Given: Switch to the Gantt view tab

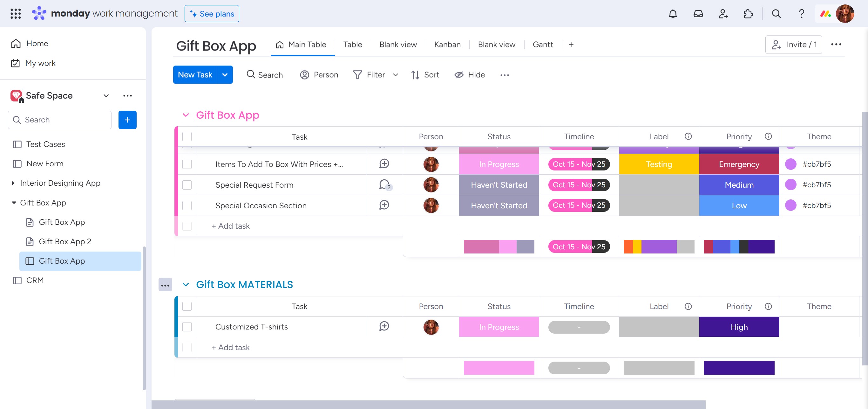Looking at the screenshot, I should tap(543, 45).
